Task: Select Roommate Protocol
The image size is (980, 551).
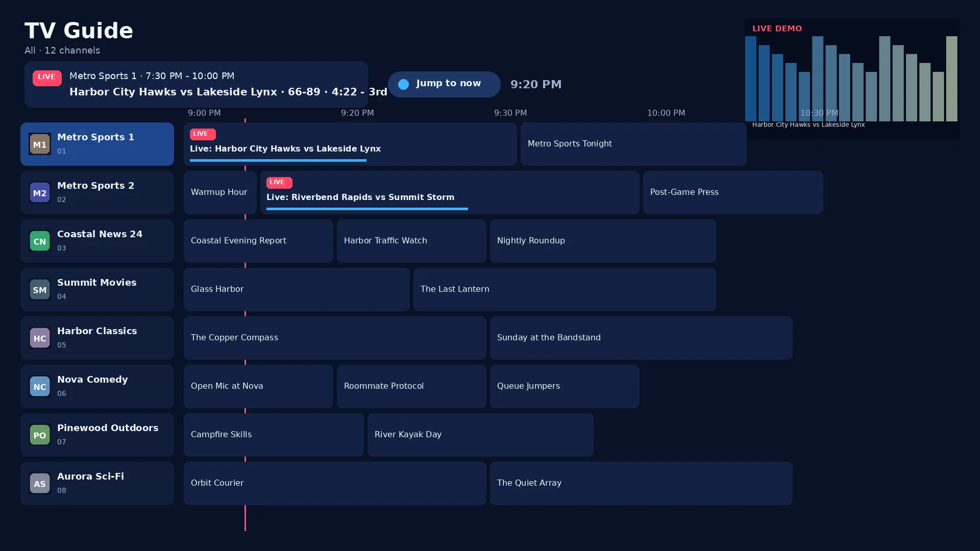Action: (x=411, y=386)
